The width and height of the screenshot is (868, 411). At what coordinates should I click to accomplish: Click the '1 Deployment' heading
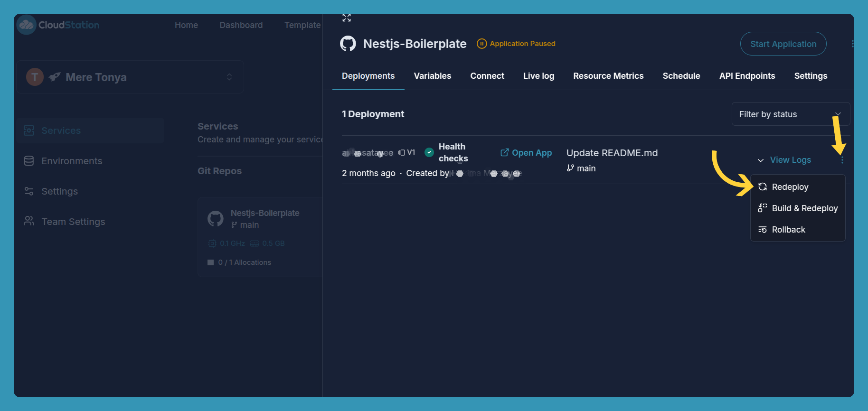373,114
